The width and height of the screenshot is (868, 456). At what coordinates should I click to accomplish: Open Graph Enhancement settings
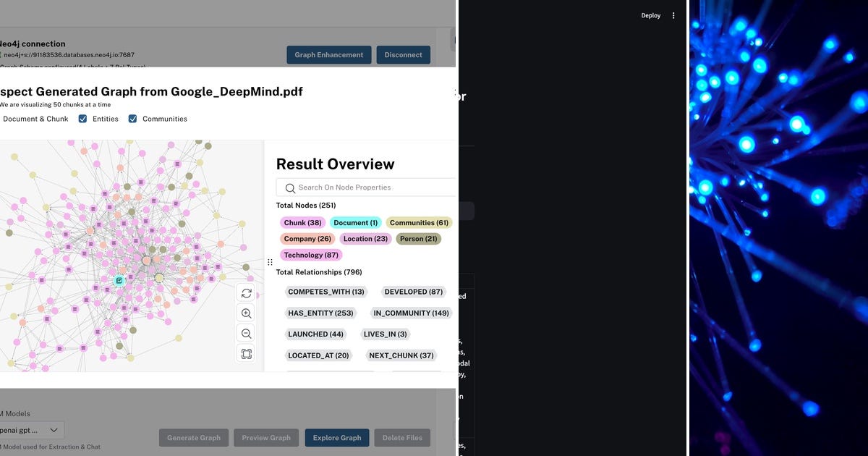click(x=328, y=54)
